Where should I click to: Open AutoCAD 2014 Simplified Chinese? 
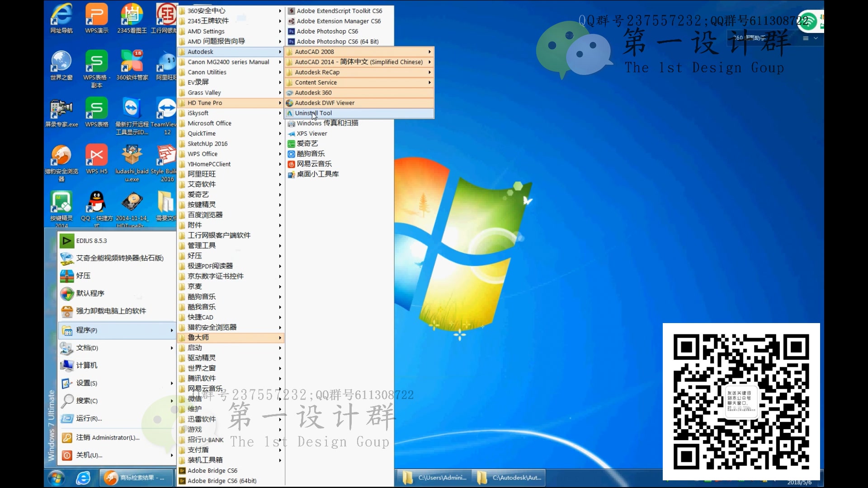[359, 61]
